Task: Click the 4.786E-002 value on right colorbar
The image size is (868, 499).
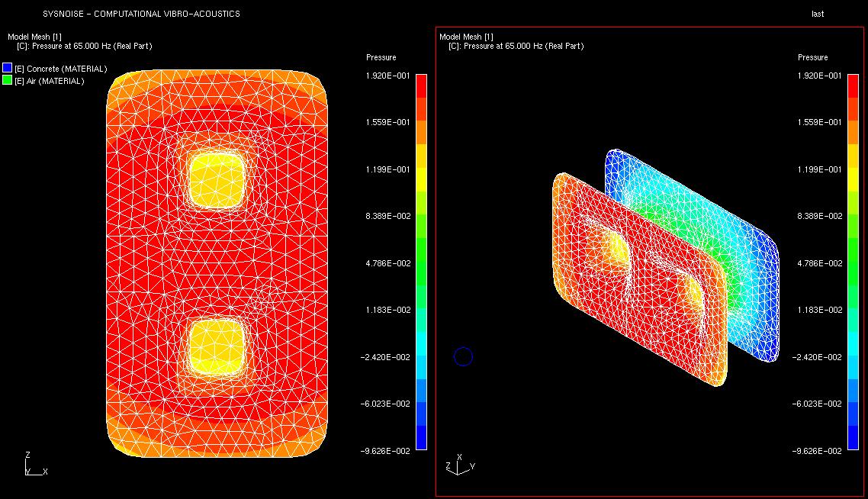Action: [819, 263]
